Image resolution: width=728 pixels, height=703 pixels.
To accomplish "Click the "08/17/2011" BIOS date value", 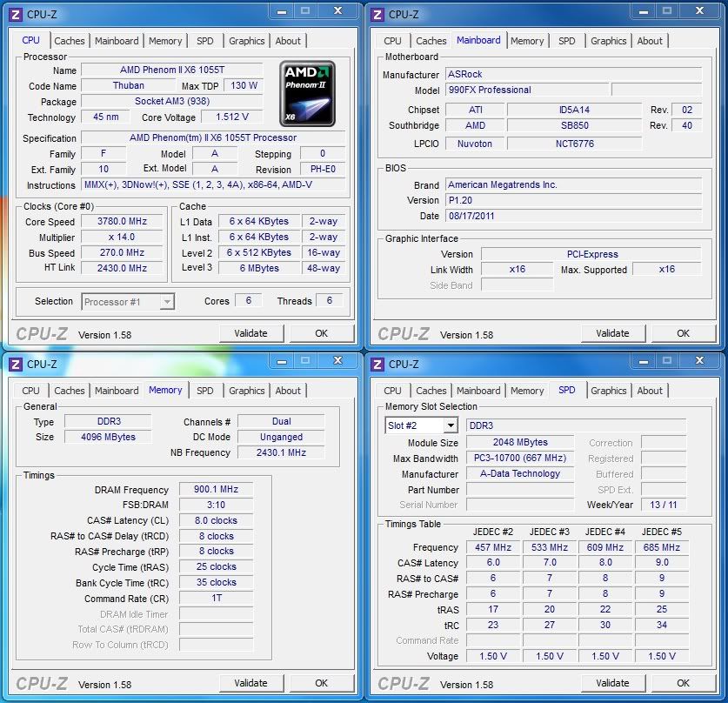I will [x=573, y=216].
